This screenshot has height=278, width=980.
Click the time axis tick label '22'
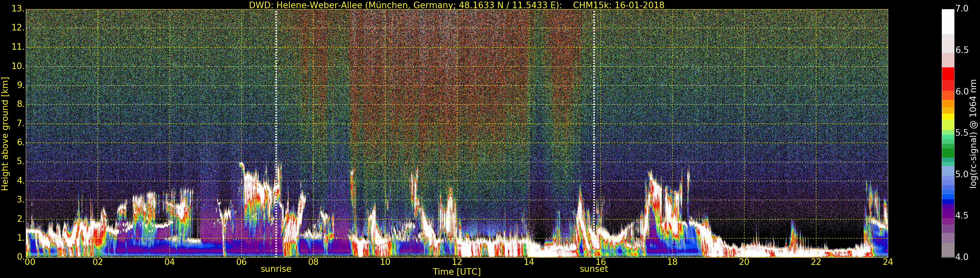coord(816,262)
